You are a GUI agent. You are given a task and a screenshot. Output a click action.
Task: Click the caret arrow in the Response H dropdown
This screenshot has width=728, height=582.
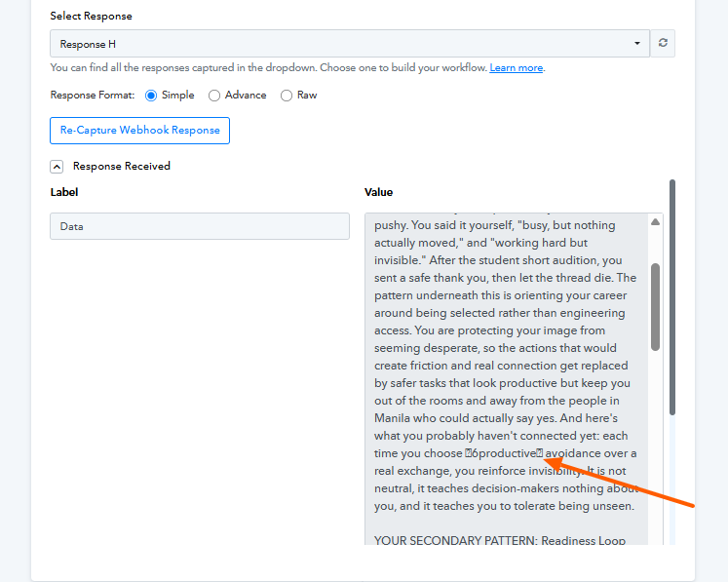pos(637,44)
